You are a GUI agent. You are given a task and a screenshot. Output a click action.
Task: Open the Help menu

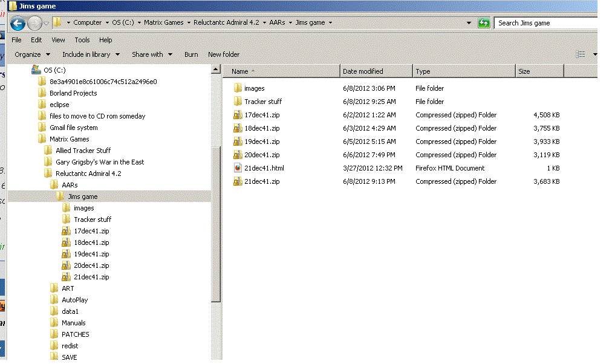[105, 40]
